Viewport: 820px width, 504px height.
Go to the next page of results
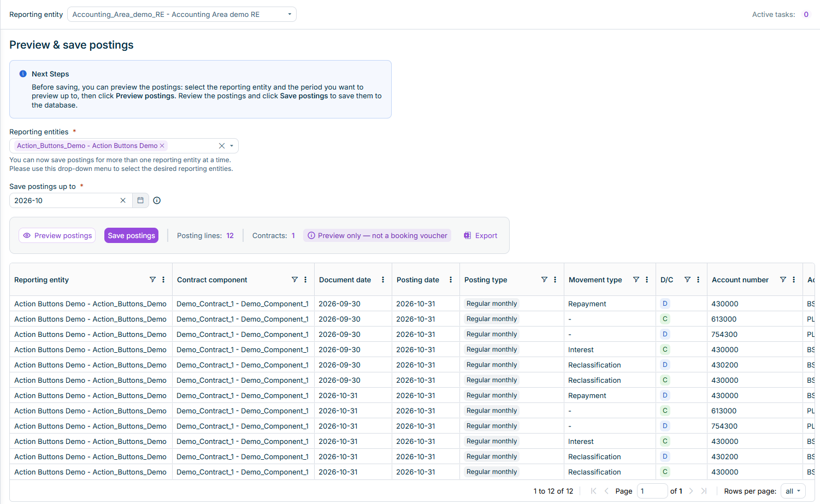[x=691, y=491]
